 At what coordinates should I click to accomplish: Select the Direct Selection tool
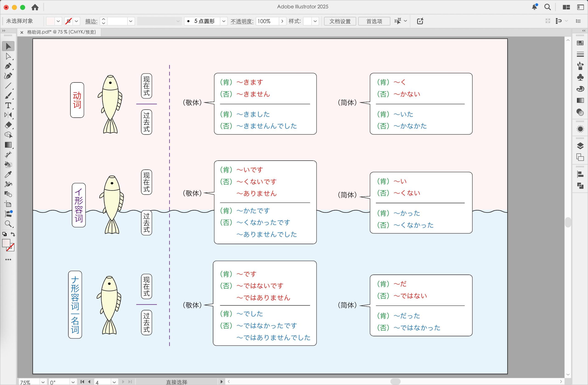coord(8,56)
